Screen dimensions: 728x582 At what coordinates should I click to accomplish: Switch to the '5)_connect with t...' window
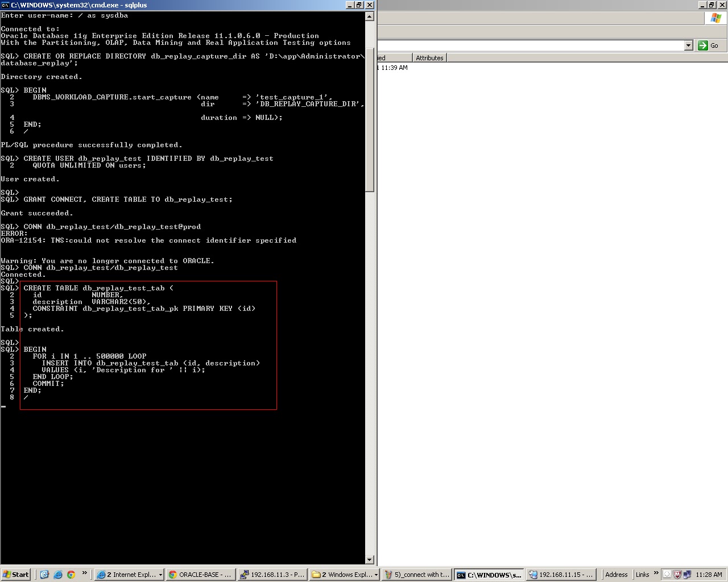416,574
